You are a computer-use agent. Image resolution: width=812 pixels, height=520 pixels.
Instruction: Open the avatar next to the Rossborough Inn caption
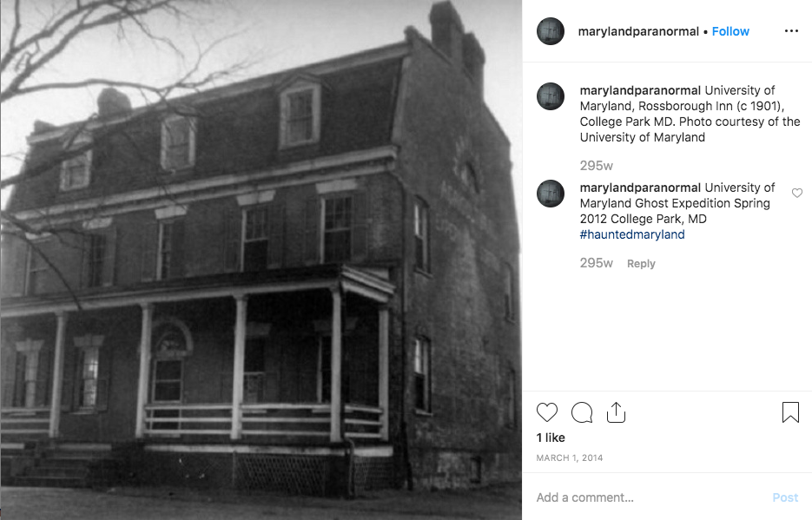pyautogui.click(x=551, y=96)
